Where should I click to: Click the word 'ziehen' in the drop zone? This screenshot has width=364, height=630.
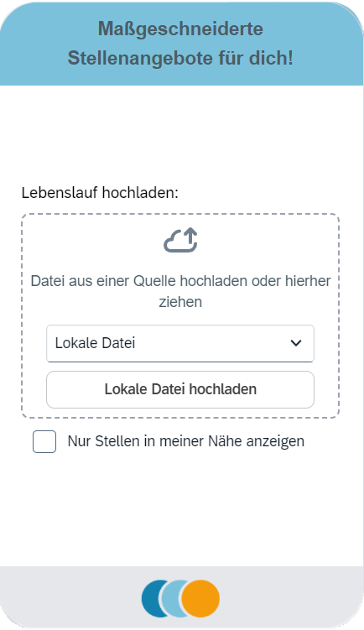point(180,302)
